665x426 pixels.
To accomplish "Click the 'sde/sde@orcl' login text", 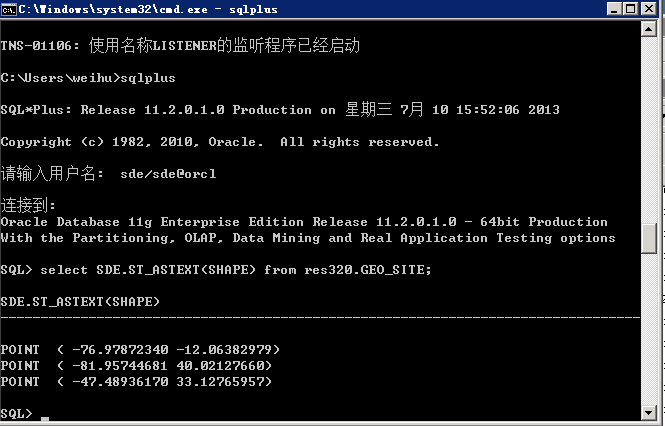I will tap(168, 174).
